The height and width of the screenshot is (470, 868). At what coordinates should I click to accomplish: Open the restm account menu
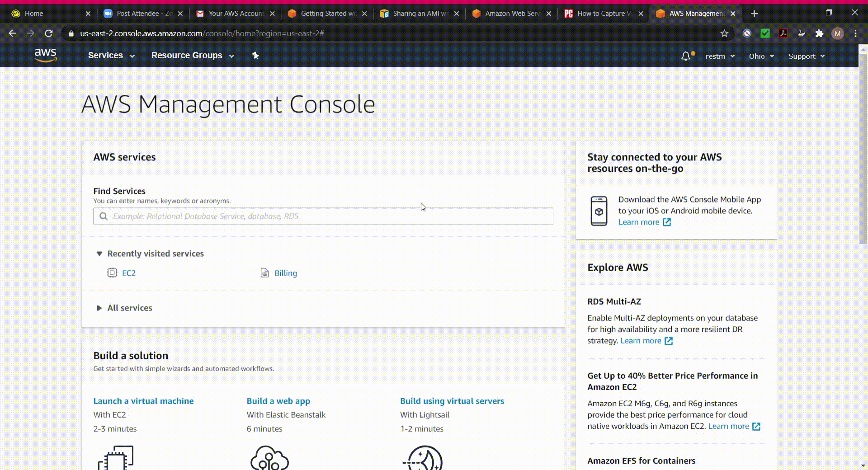tap(720, 56)
